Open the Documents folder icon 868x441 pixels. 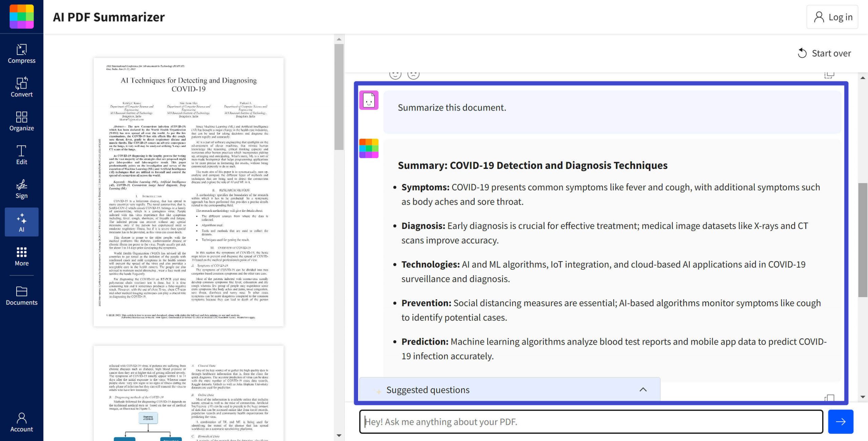click(x=21, y=296)
